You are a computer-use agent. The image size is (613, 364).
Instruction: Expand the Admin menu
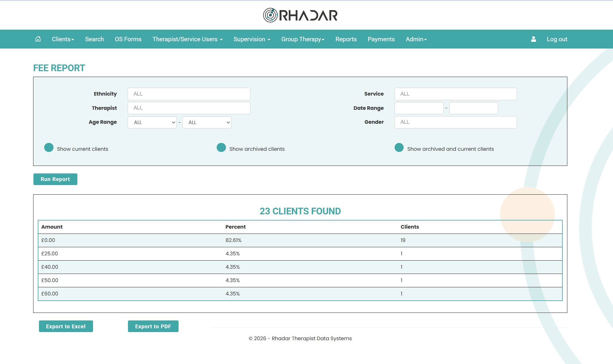tap(416, 39)
